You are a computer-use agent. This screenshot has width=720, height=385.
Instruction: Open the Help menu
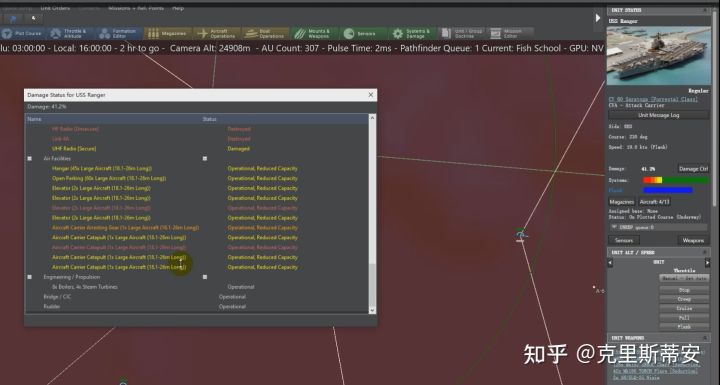pos(178,8)
